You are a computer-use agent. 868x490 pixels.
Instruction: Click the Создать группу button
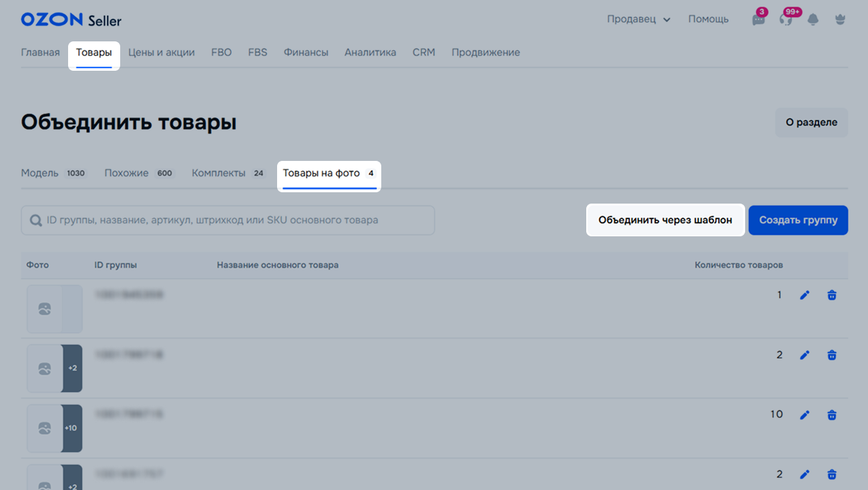pos(798,220)
